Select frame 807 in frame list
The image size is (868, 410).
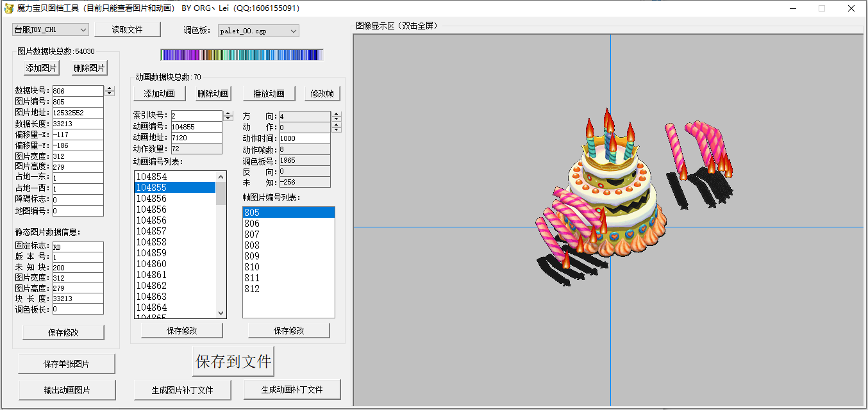[x=288, y=234]
